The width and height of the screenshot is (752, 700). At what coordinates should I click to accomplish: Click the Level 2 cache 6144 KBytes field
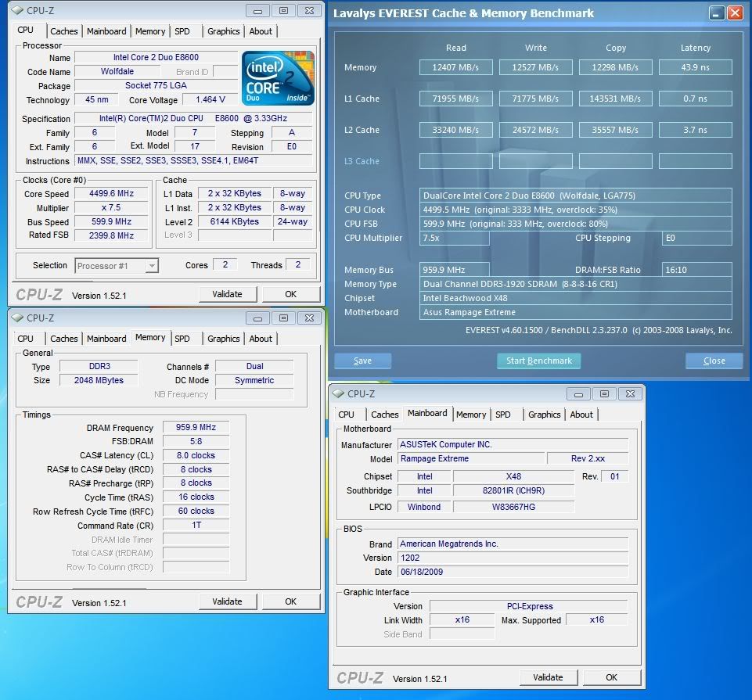pyautogui.click(x=235, y=221)
